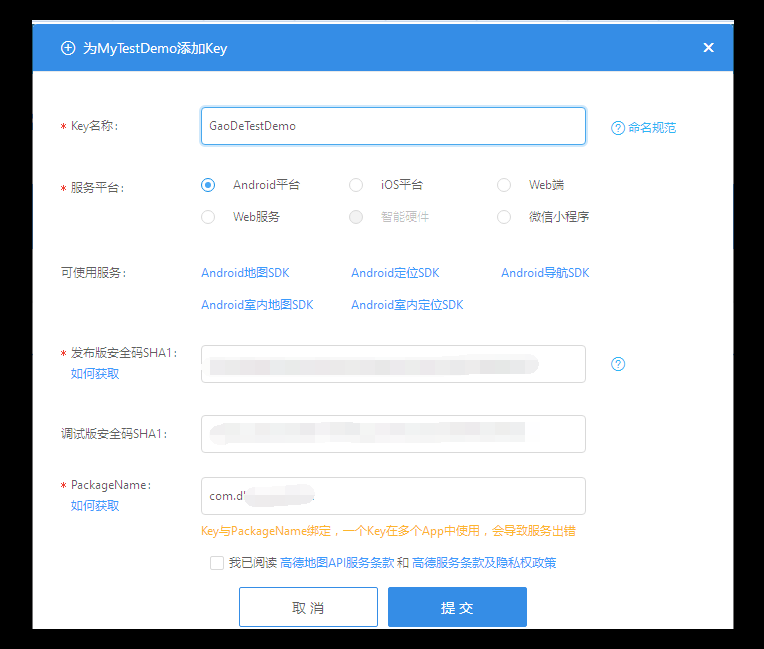Select the Web服务 radio button
Screen dimensions: 764x649
point(208,217)
